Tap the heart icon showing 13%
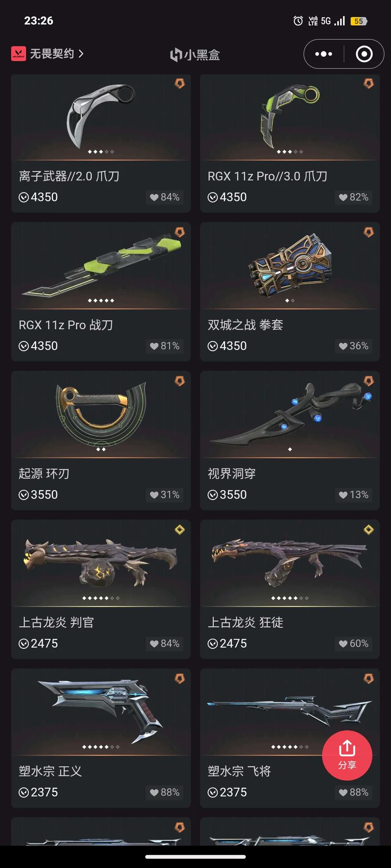The height and width of the screenshot is (868, 391). [343, 495]
